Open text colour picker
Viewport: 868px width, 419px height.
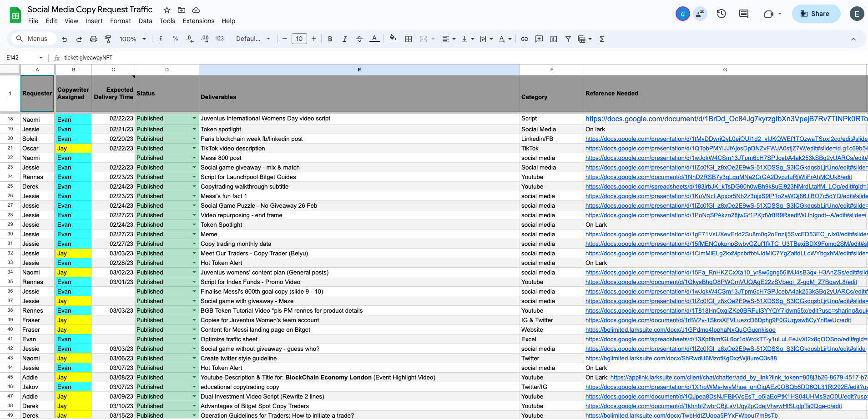374,39
